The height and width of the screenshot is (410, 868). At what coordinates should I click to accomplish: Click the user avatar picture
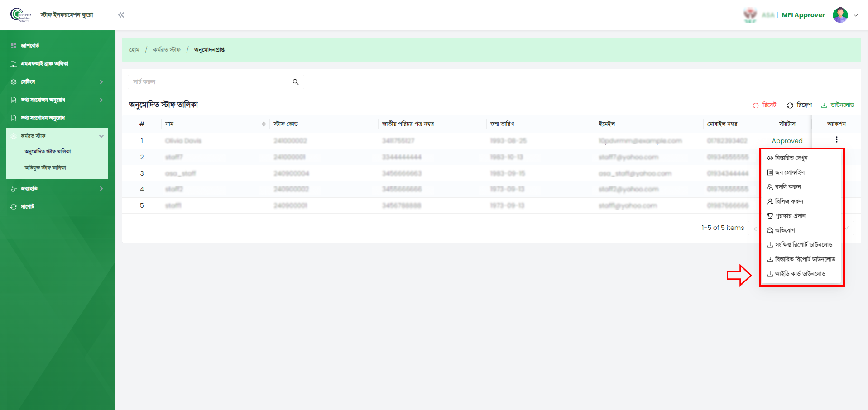(840, 15)
